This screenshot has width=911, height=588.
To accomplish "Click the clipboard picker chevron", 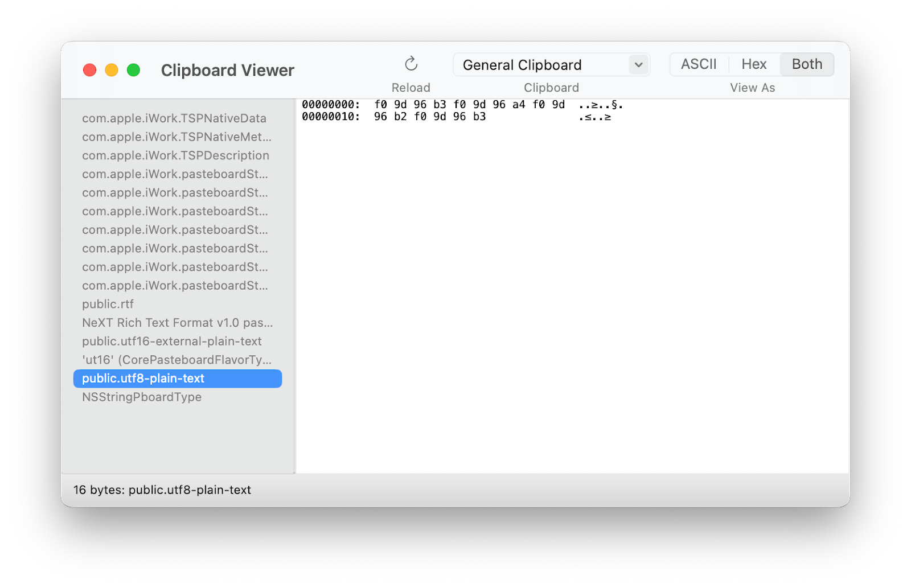I will (x=638, y=64).
